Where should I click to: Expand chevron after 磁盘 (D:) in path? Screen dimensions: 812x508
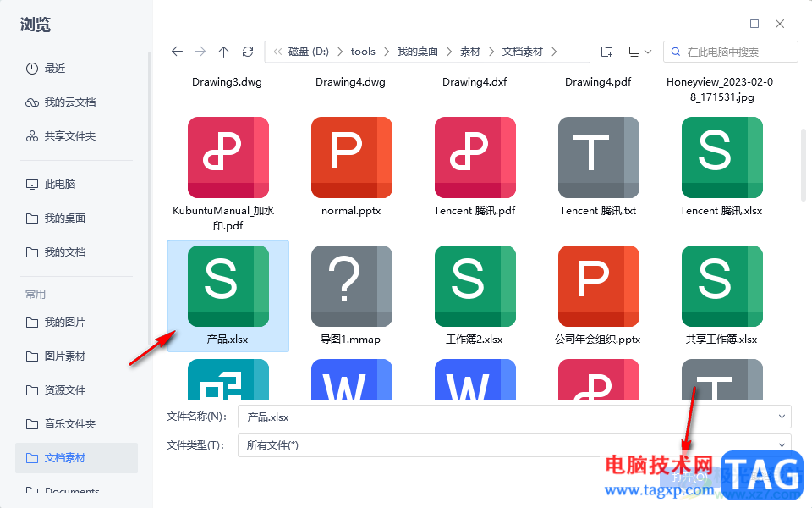[340, 52]
